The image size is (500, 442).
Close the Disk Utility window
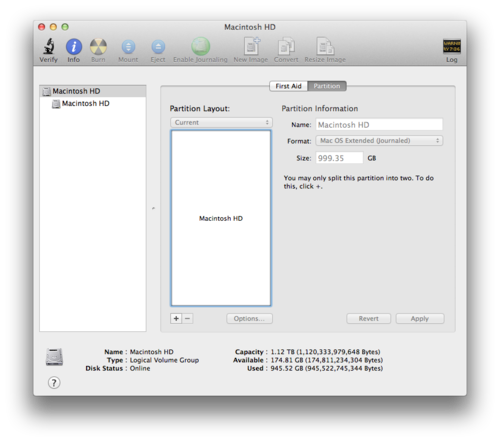tap(41, 27)
